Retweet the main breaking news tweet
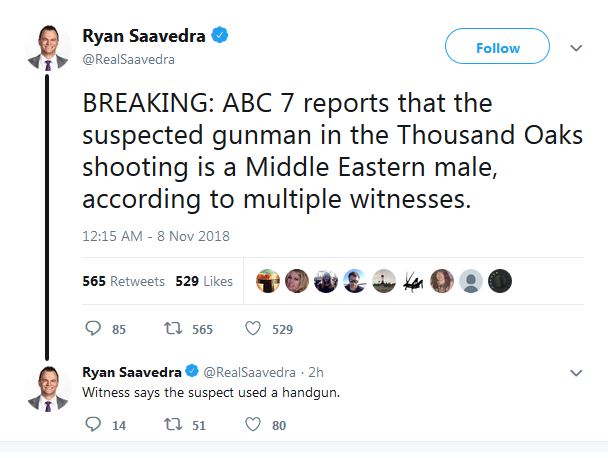Image resolution: width=608 pixels, height=458 pixels. coord(174,328)
